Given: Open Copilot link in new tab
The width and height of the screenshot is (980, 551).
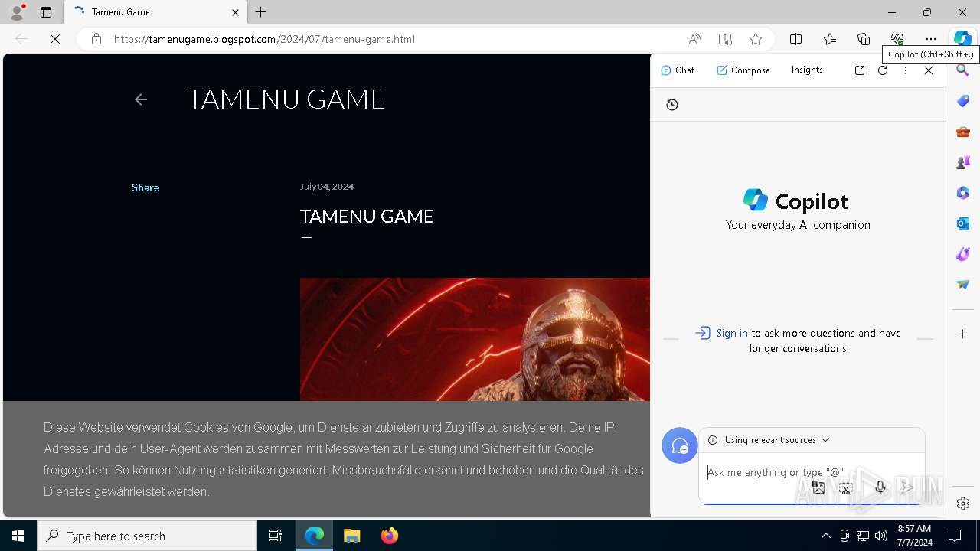Looking at the screenshot, I should click(860, 70).
